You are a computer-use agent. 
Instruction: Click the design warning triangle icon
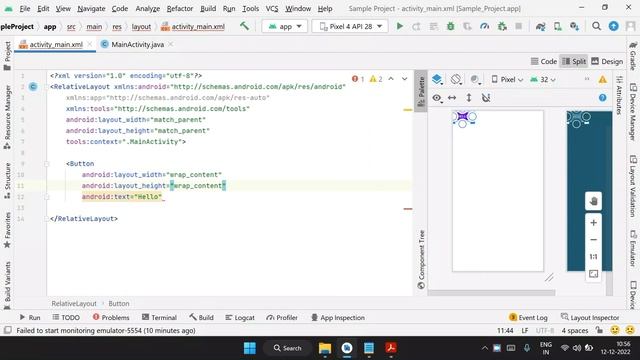602,80
